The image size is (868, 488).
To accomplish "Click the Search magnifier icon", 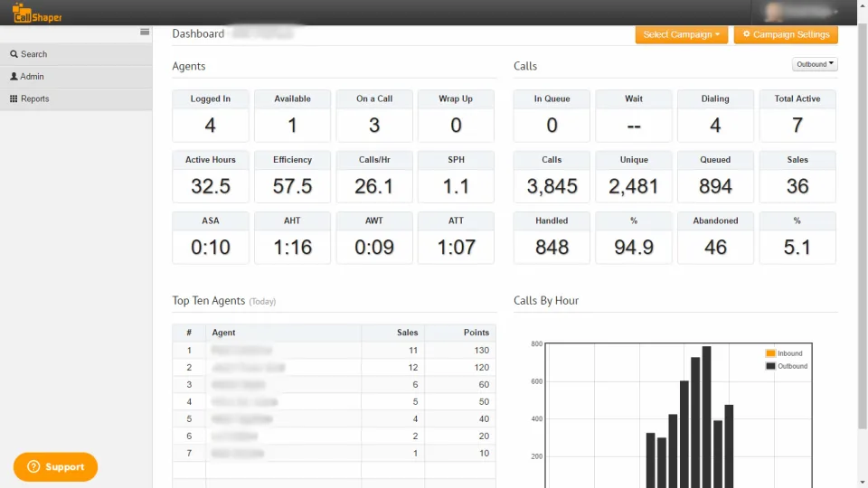I will (x=14, y=54).
